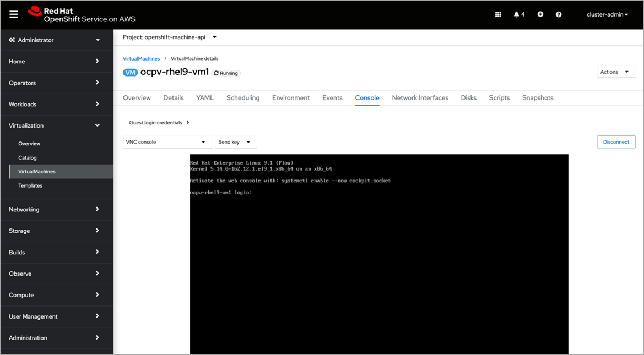Switch to the Disks tab
This screenshot has height=355, width=644.
469,97
